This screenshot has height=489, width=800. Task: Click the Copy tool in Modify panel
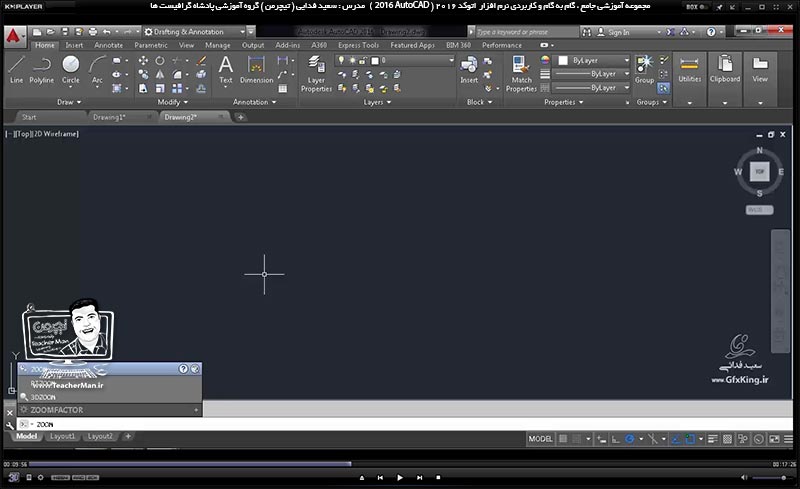143,75
